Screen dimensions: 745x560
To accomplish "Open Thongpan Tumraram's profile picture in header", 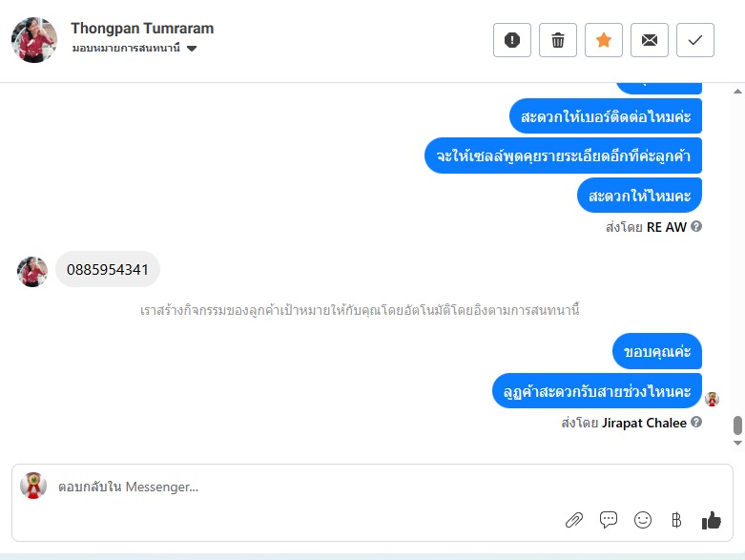I will 34,40.
